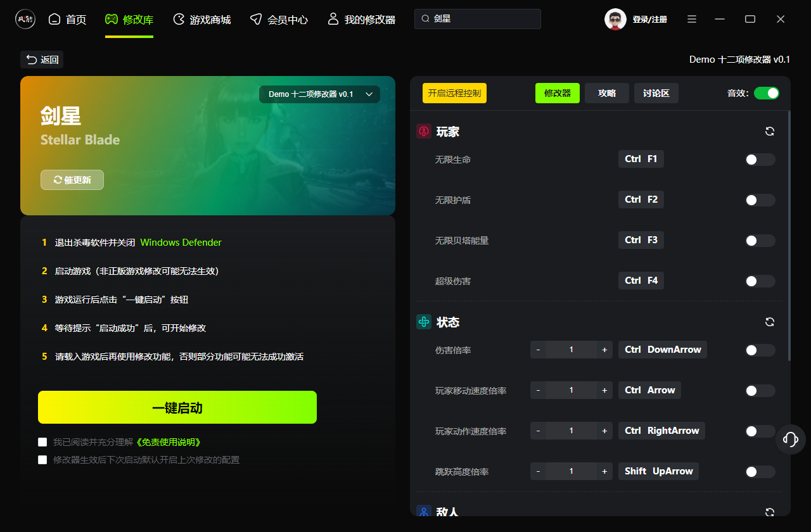
Task: Click the 登录/注册 link
Action: (x=649, y=20)
